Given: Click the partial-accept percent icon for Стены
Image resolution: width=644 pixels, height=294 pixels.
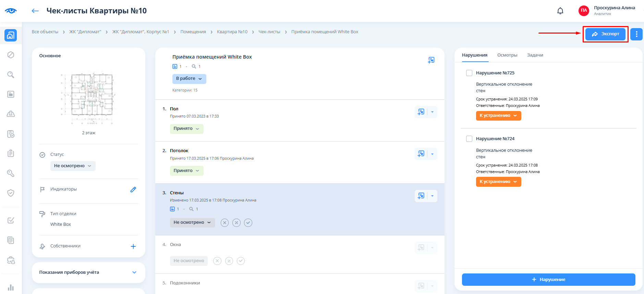Looking at the screenshot, I should coord(236,223).
